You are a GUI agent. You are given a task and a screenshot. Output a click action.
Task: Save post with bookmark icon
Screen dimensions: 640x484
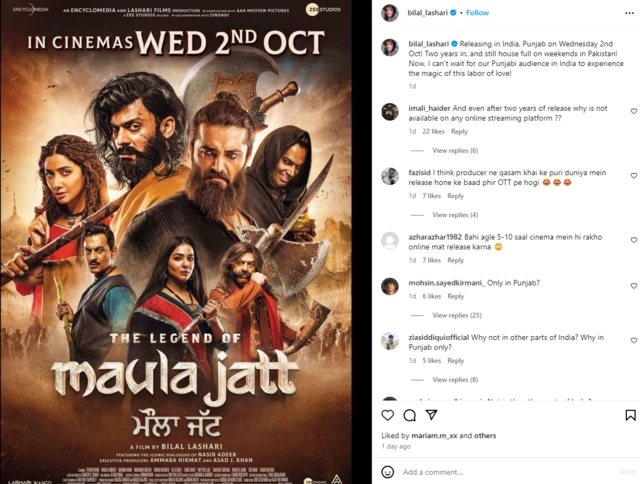630,415
